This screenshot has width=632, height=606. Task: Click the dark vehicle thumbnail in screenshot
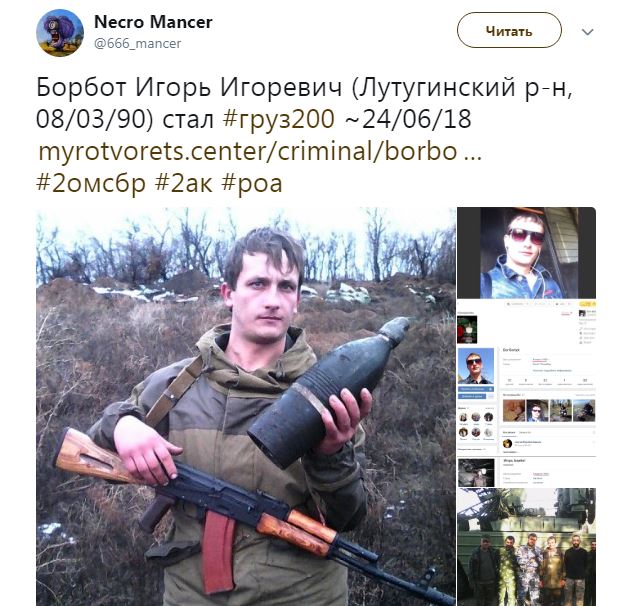[x=476, y=472]
